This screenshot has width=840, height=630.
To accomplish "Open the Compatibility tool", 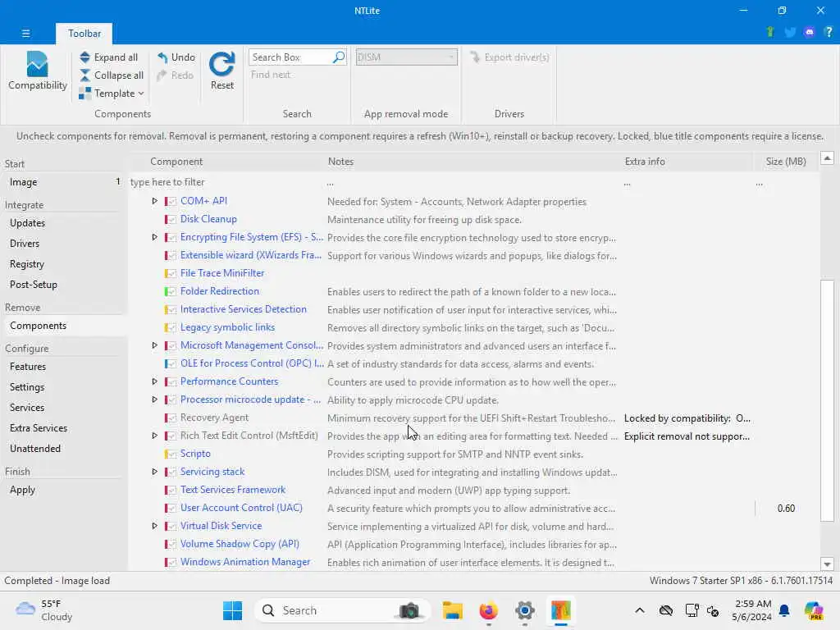I will [x=38, y=71].
